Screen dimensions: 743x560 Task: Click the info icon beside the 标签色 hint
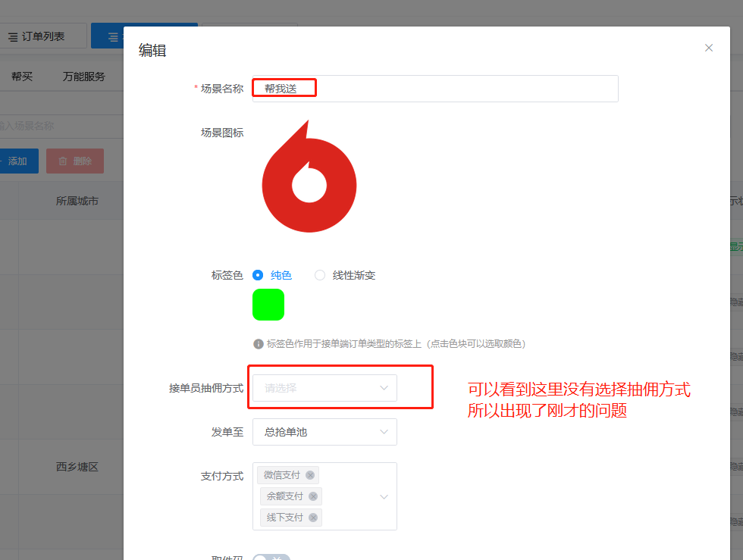pyautogui.click(x=259, y=344)
